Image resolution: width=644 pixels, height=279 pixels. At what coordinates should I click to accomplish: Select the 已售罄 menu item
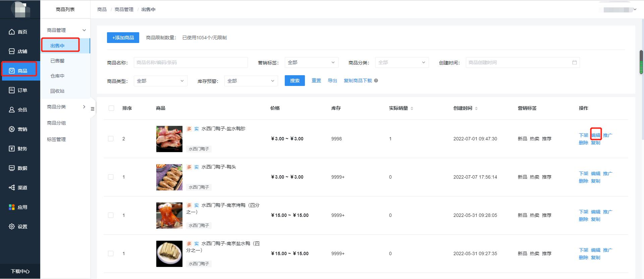point(57,61)
